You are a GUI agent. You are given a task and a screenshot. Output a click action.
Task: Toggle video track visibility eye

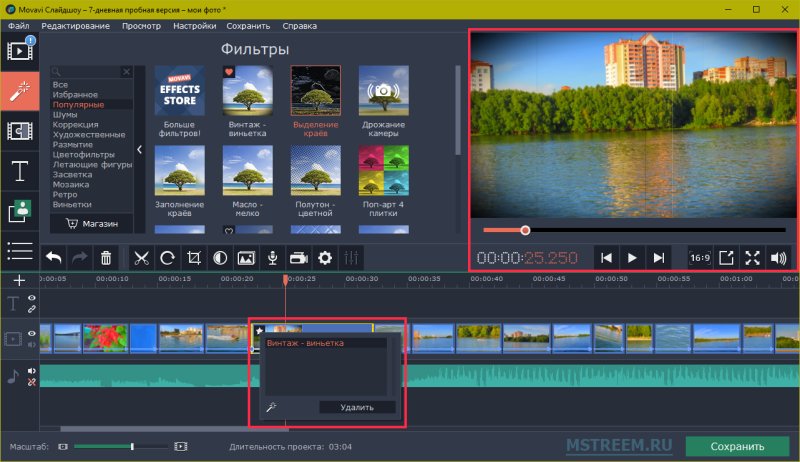(32, 334)
